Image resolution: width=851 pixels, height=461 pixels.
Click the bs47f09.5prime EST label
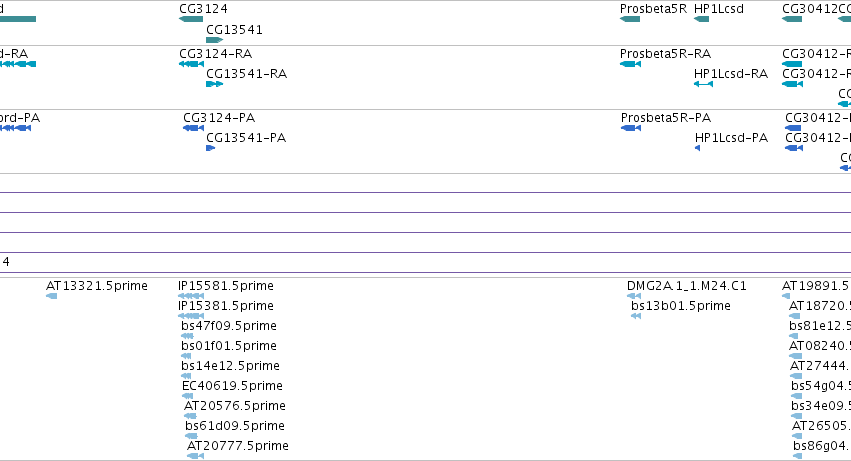(x=229, y=326)
